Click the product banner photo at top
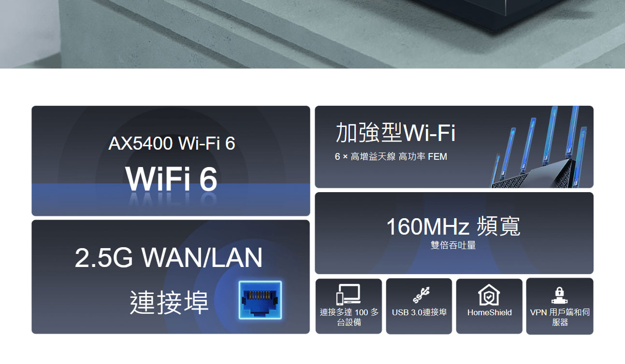The image size is (625, 364). tap(312, 34)
